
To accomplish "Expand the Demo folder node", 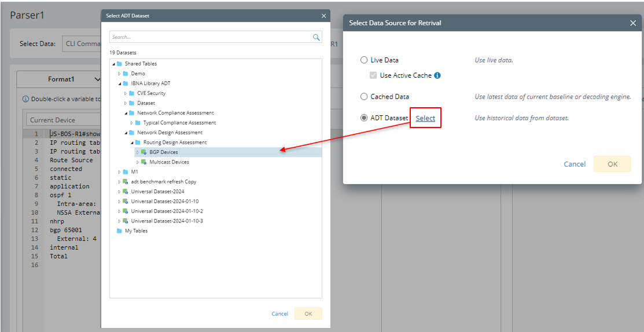I will tap(120, 74).
